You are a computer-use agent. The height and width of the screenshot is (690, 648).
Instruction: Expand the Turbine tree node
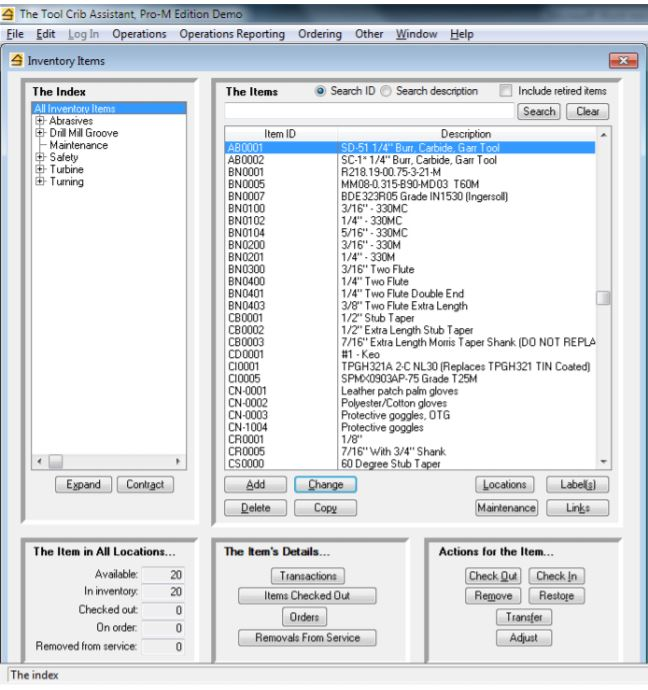[x=40, y=169]
